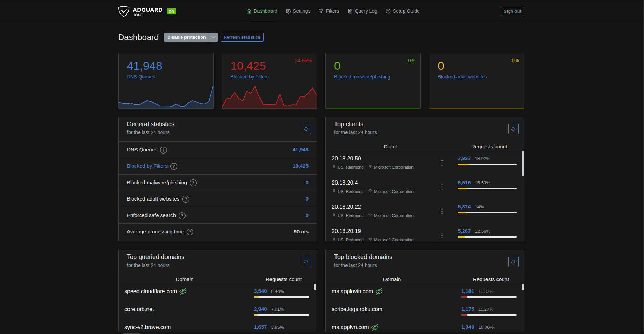
Task: Click the eye icon next to ms.applvn.com
Action: pyautogui.click(x=375, y=327)
